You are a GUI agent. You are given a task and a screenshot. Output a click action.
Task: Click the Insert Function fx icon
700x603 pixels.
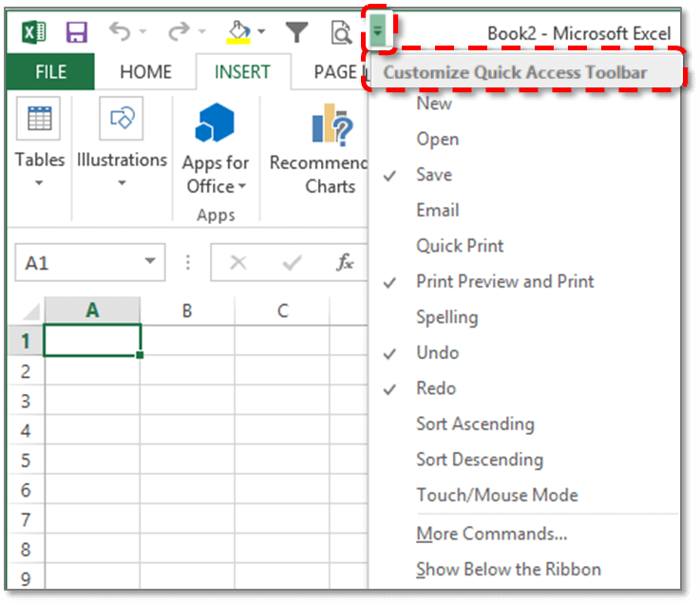(x=345, y=262)
